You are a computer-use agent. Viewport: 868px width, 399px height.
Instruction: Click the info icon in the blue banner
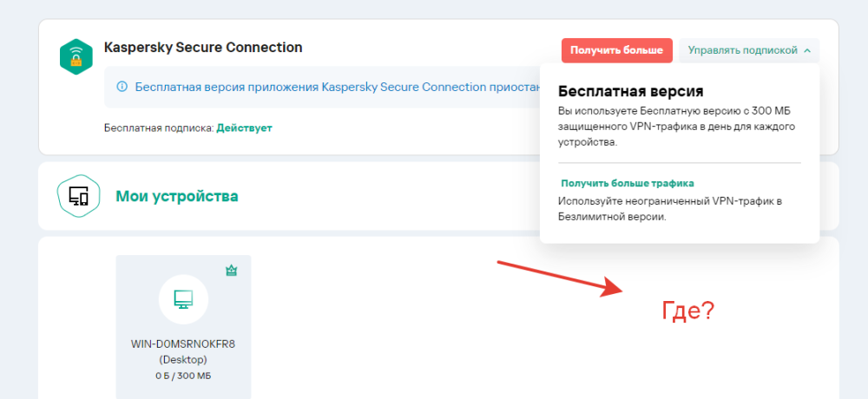122,87
